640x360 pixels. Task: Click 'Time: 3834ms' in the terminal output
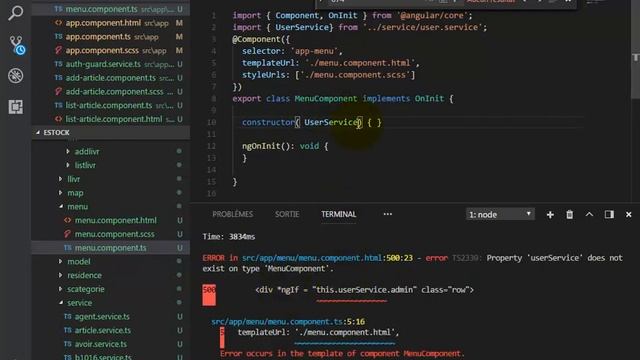(229, 237)
